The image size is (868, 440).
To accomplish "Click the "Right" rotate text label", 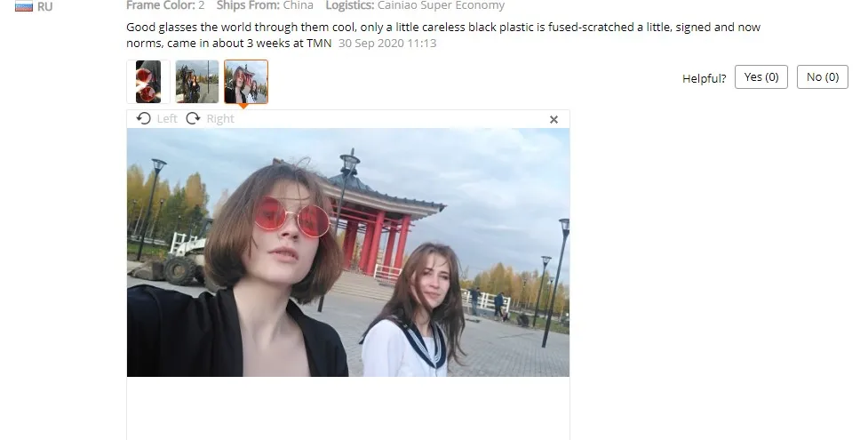I will (x=220, y=118).
